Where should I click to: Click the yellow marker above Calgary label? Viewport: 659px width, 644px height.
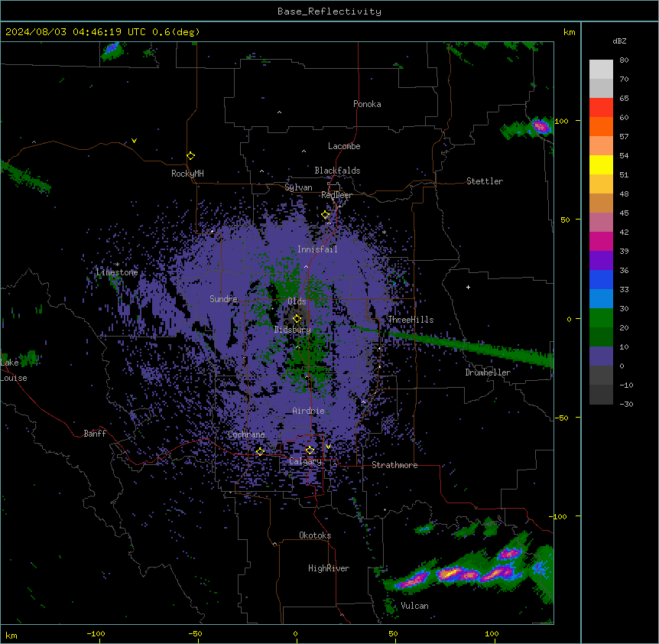click(310, 450)
